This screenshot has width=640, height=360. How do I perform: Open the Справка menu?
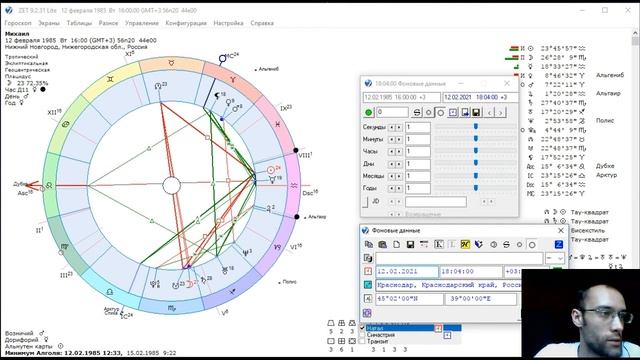(x=262, y=23)
